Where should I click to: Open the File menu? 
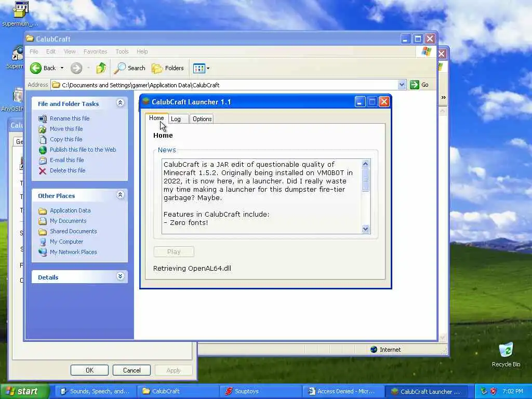[34, 51]
